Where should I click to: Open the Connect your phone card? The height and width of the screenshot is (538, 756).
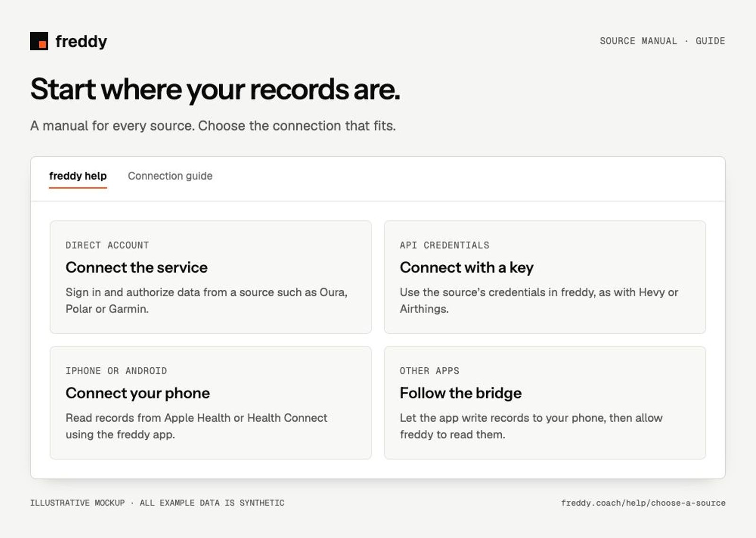click(211, 403)
